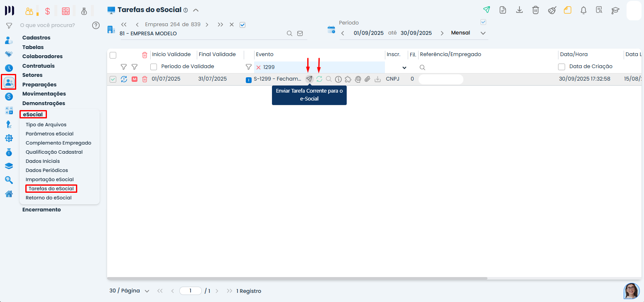Viewport: 644px width, 302px height.
Task: Expand Movimentações menu section
Action: pyautogui.click(x=44, y=94)
